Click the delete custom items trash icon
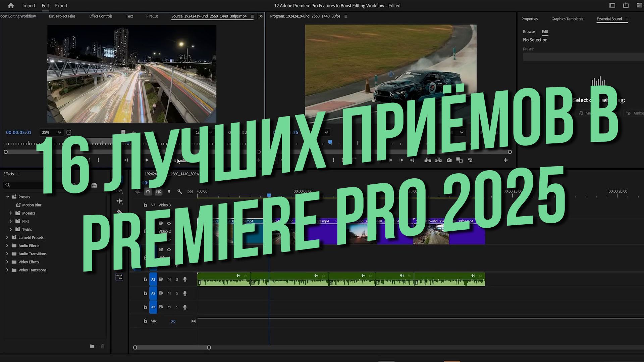This screenshot has width=644, height=362. (103, 346)
